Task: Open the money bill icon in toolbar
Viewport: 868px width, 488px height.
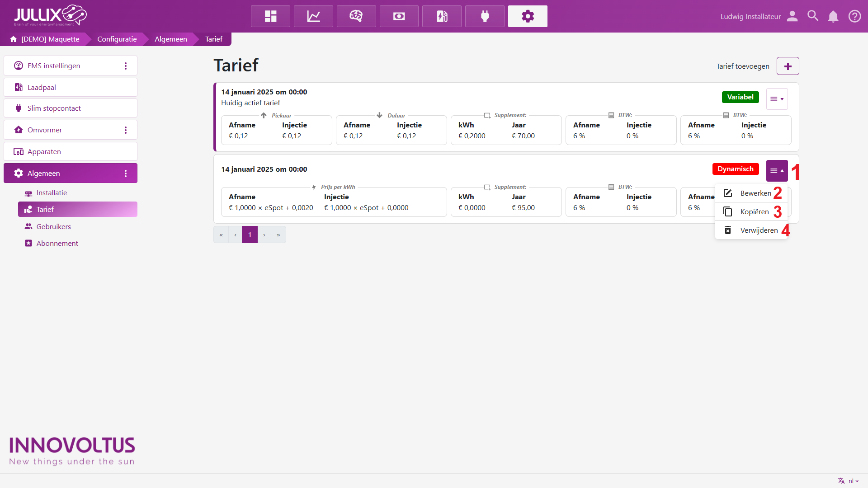Action: point(399,16)
